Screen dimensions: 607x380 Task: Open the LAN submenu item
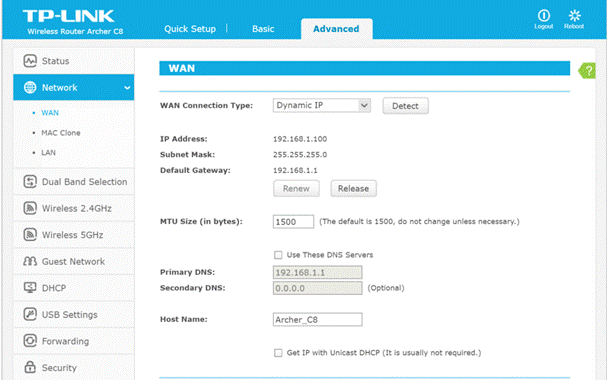click(x=48, y=152)
